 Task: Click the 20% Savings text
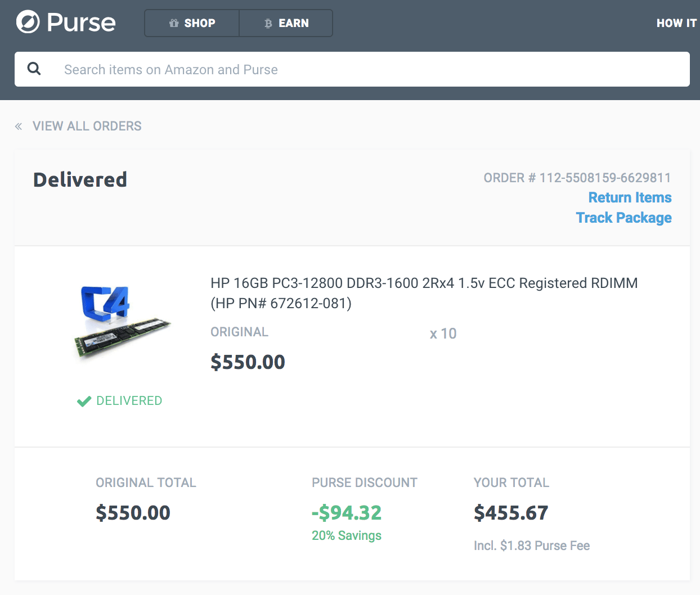(x=346, y=535)
